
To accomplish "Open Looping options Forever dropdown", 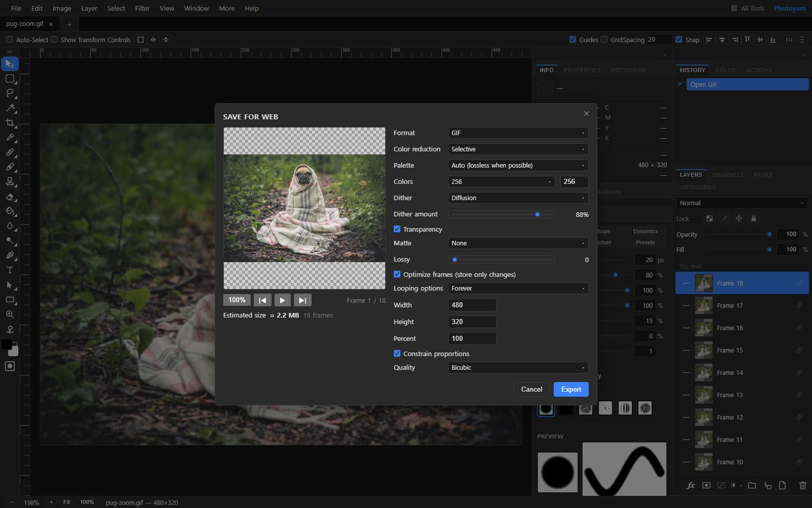I will (x=518, y=288).
